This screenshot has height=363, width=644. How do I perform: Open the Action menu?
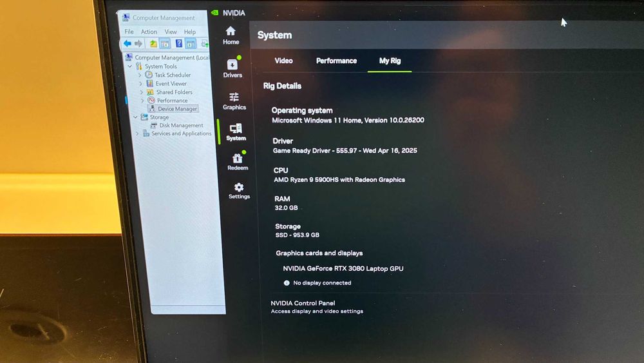coord(149,32)
